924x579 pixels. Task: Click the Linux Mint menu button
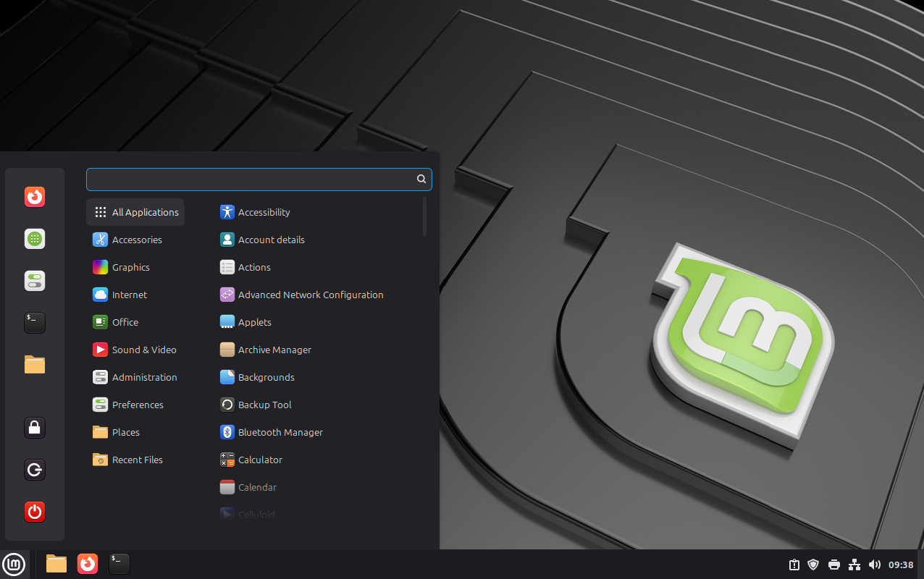click(x=14, y=565)
